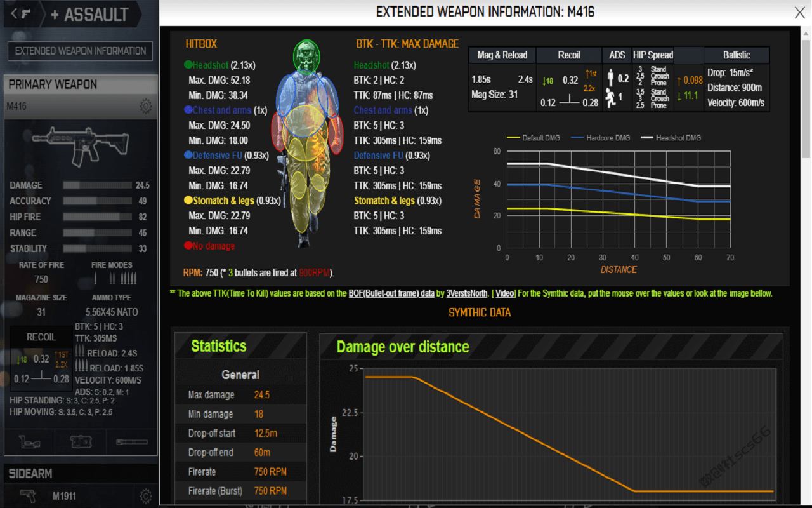Click the Max damage 24.5 row

click(x=241, y=395)
